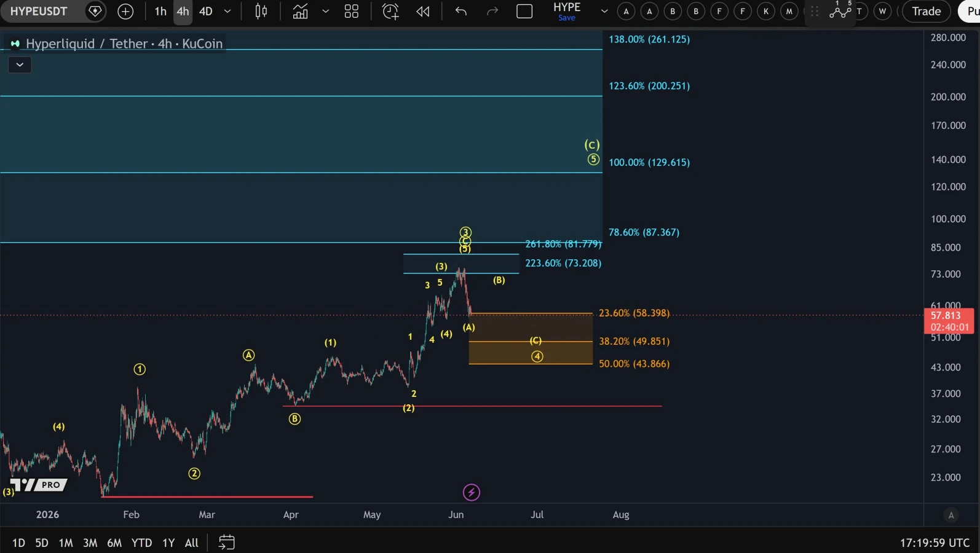Click the lower red horizontal support line
Image resolution: width=980 pixels, height=553 pixels.
pos(207,496)
